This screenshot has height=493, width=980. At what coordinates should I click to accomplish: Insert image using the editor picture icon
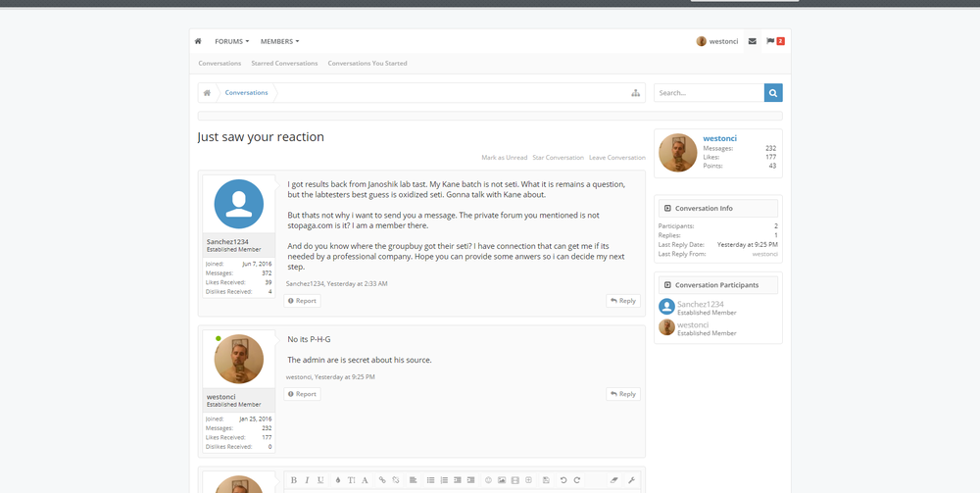502,480
